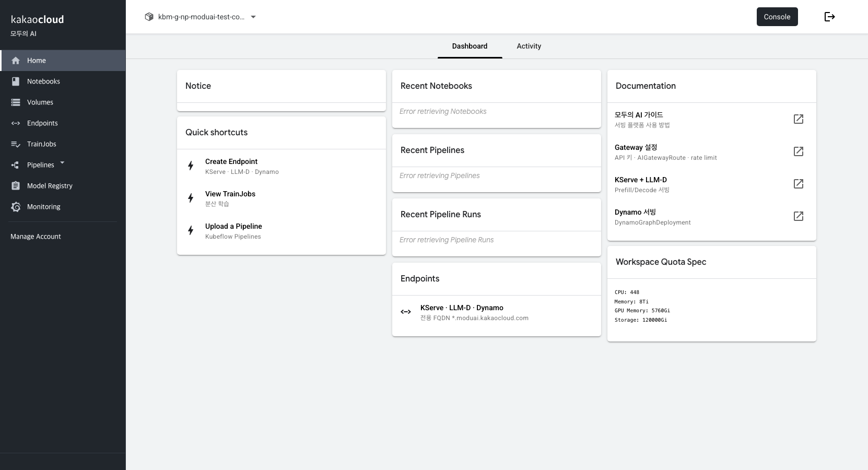Viewport: 868px width, 470px height.
Task: Click the Pipelines graph icon
Action: pyautogui.click(x=16, y=165)
